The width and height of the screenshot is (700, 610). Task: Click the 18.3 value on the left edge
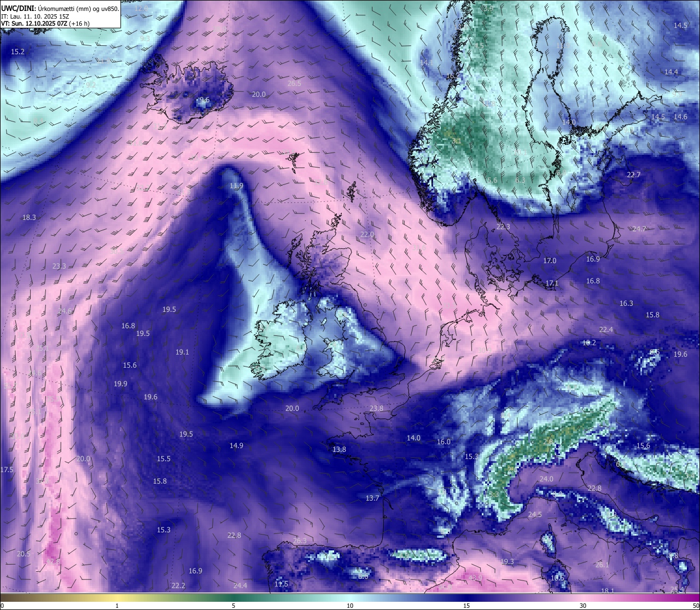(29, 218)
